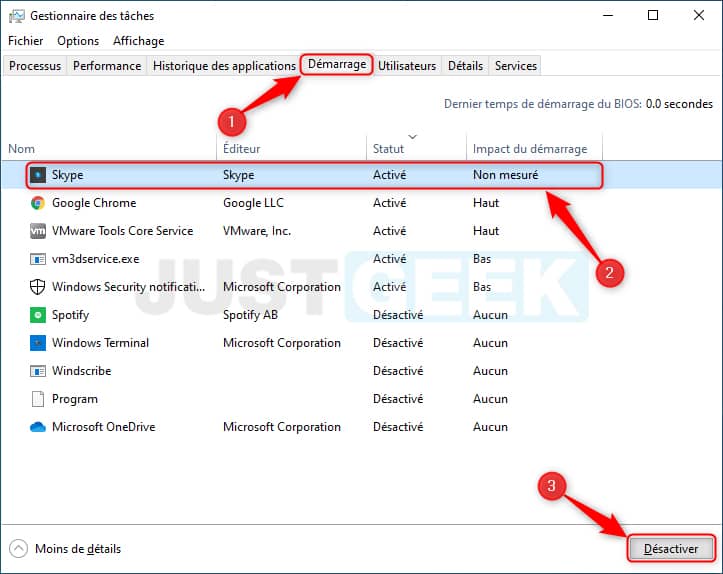The image size is (723, 574).
Task: Minimize the Gestionnaire des tâches window
Action: click(608, 15)
